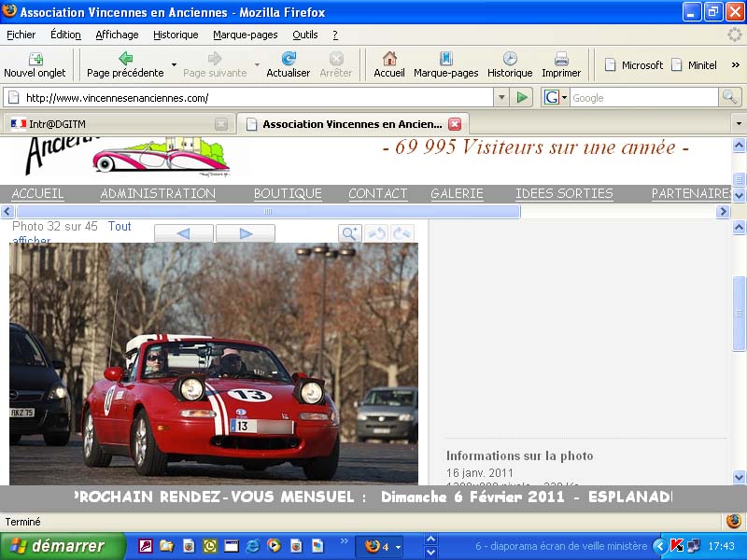Open the Édition menu
Image resolution: width=747 pixels, height=560 pixels.
65,35
